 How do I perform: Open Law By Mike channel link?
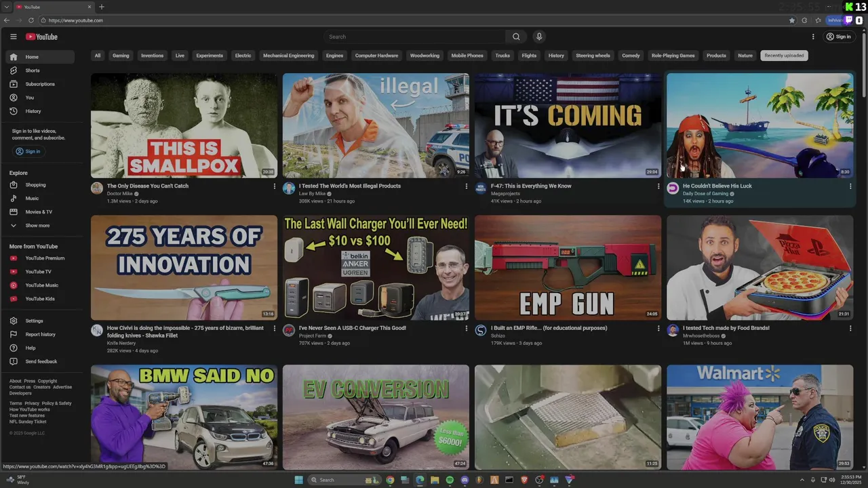coord(313,194)
